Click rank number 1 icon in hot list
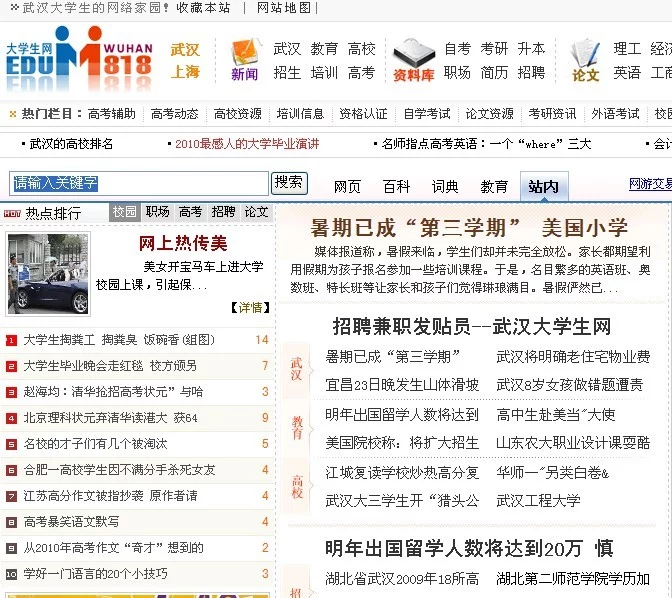672x598 pixels. tap(11, 340)
